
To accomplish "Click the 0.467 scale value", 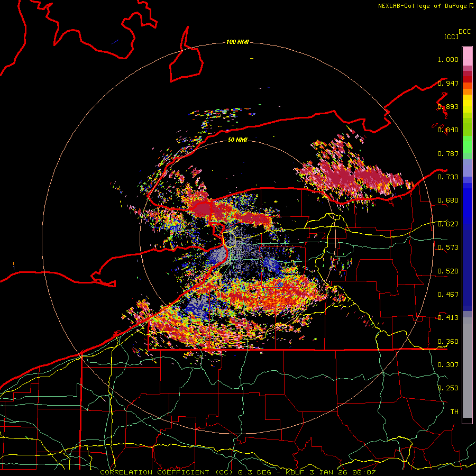I will 448,295.
